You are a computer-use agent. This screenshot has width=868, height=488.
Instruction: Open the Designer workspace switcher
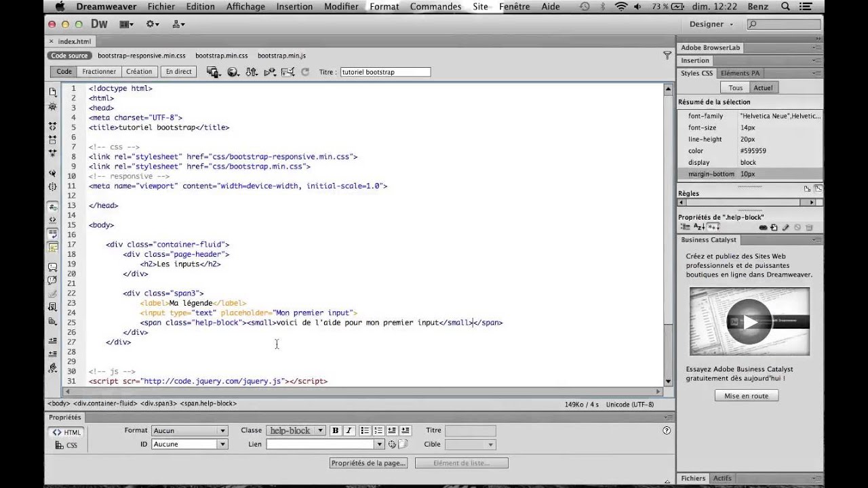pos(711,24)
